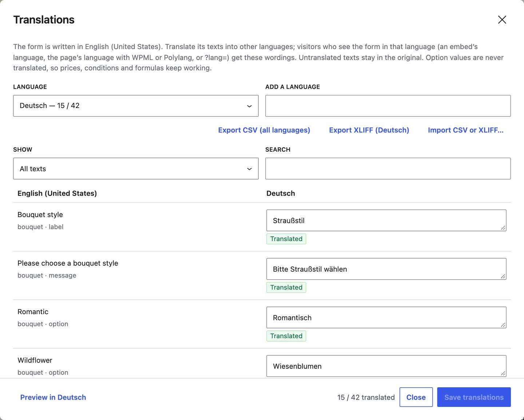Screen dimensions: 524x420
Task: Expand the Show filter set to All texts
Action: coord(136,169)
